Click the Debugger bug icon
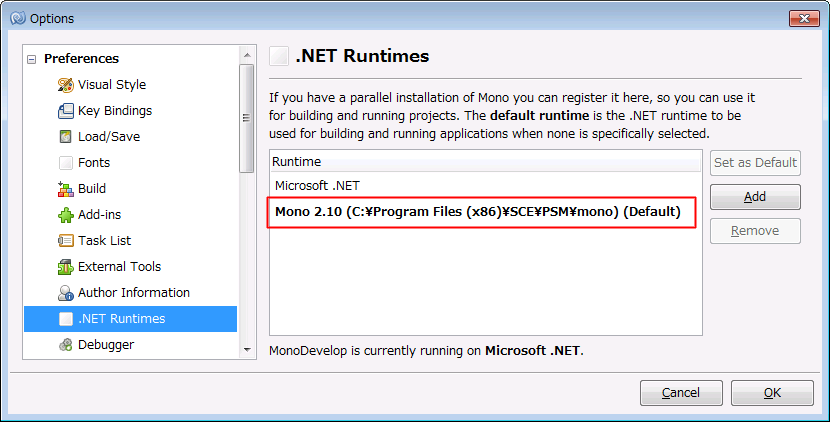 pos(66,345)
